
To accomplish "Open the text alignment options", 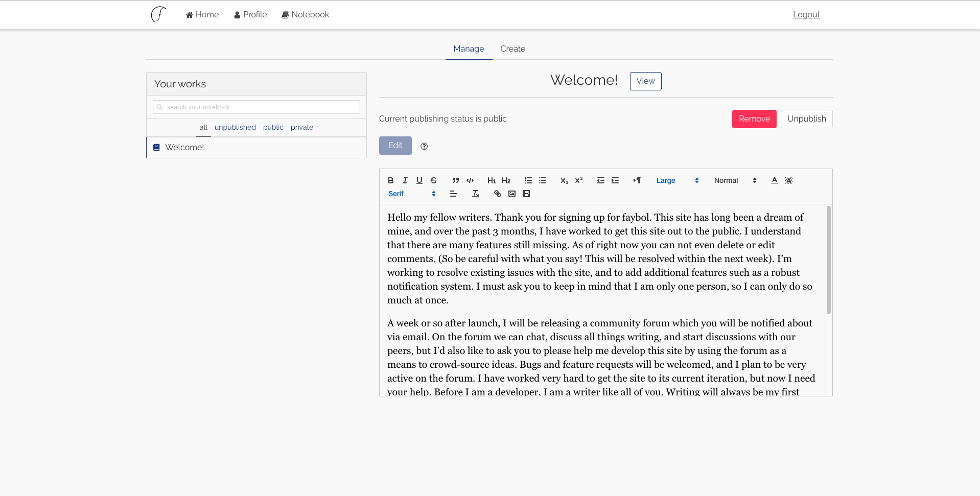I will (x=453, y=194).
